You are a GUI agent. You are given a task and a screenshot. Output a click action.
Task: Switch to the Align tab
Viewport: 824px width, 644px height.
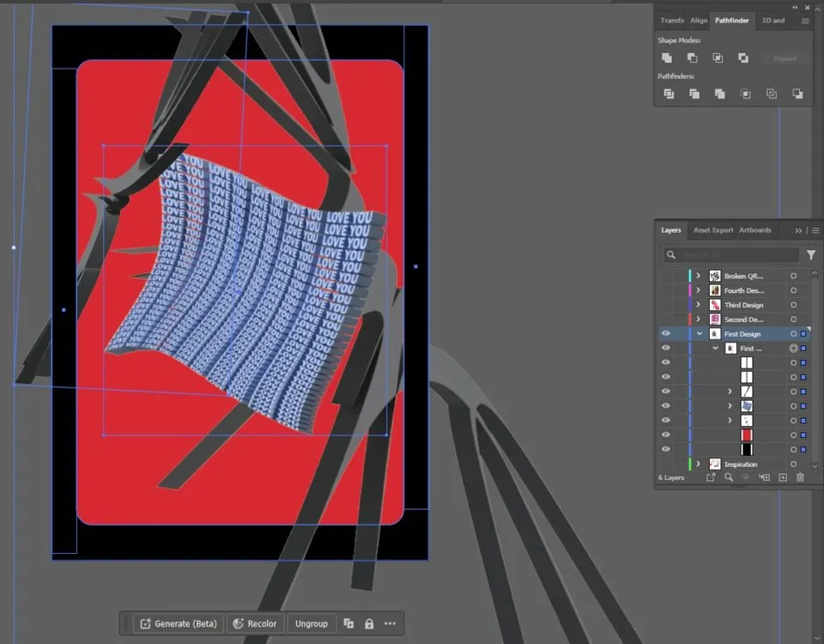pyautogui.click(x=699, y=21)
